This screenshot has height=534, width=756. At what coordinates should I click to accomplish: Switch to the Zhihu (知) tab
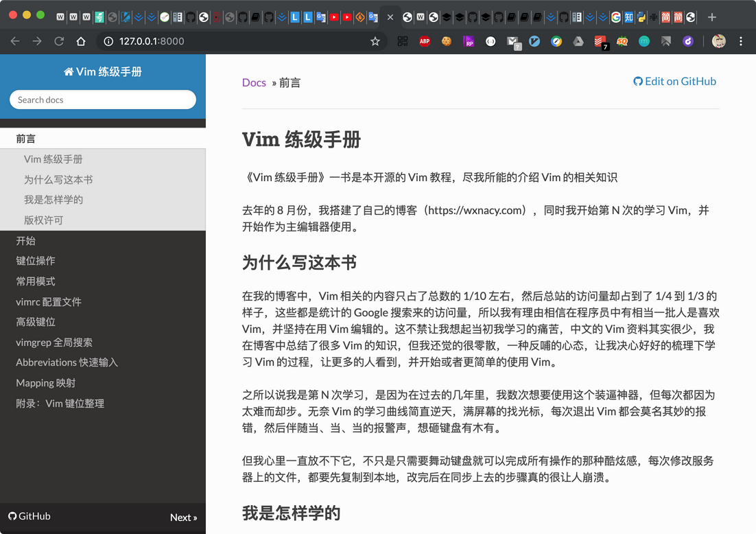(x=628, y=17)
